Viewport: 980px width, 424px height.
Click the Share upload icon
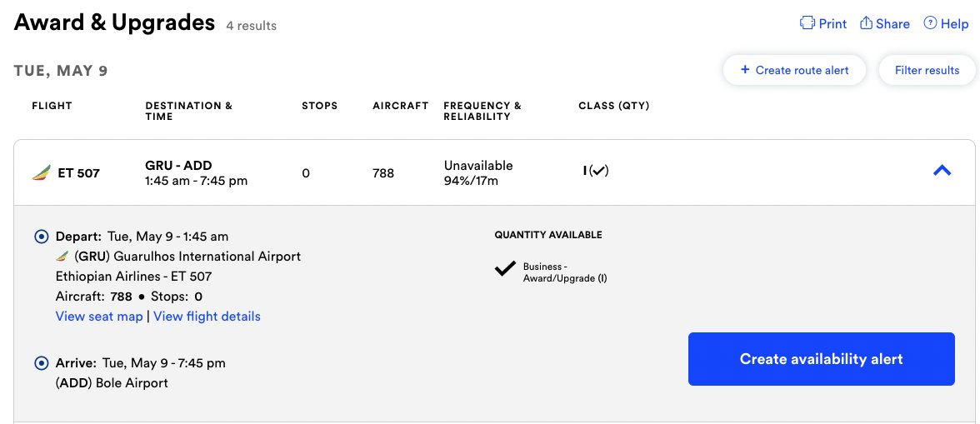867,23
